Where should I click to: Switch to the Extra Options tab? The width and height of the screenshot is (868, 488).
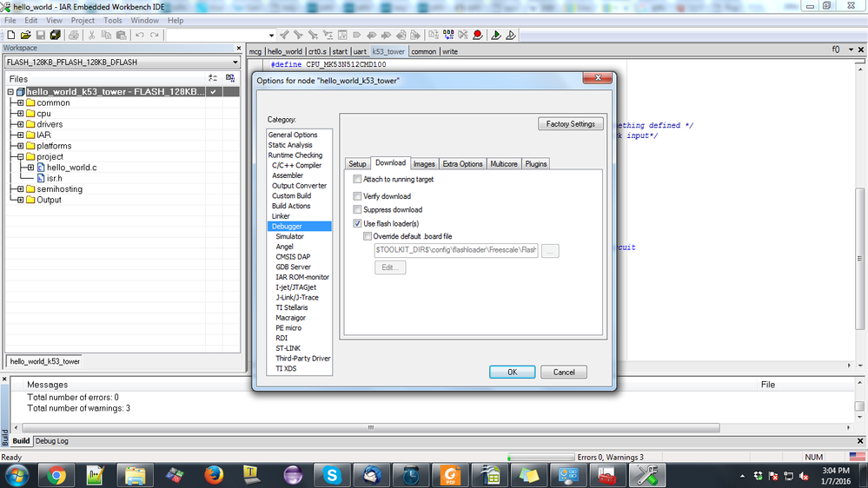(462, 164)
